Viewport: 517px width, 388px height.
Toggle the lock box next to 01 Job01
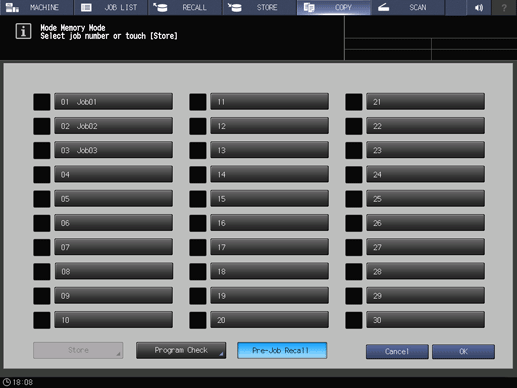[x=42, y=102]
